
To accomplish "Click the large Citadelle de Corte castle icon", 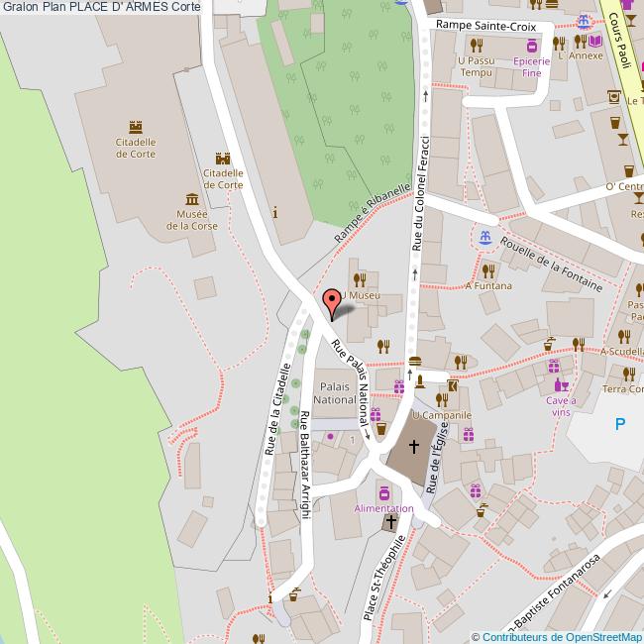I will 136,126.
